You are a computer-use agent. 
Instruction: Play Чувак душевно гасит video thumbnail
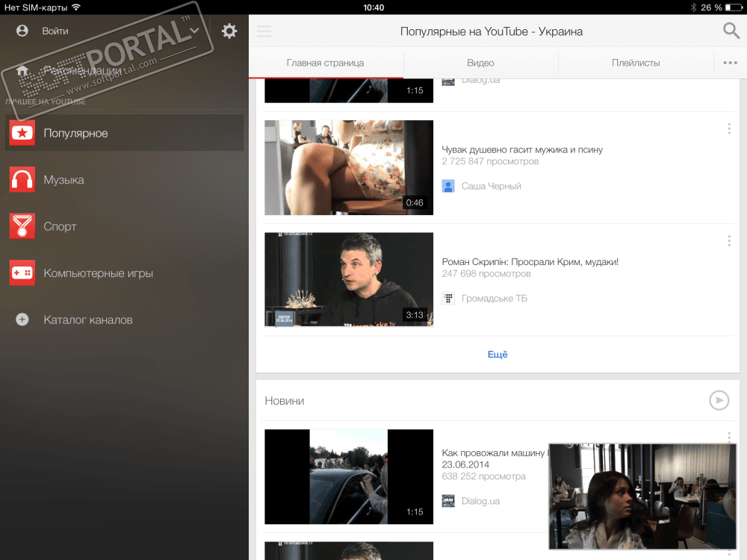[349, 167]
